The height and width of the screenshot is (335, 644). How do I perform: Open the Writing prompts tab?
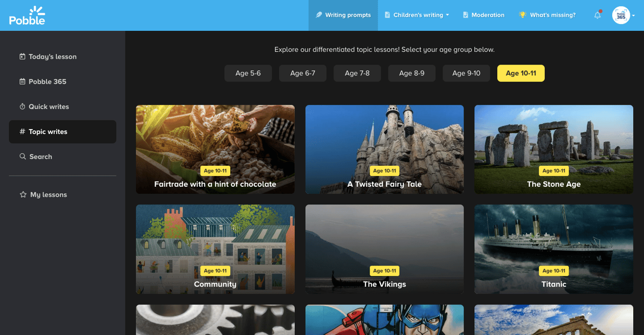coord(343,15)
